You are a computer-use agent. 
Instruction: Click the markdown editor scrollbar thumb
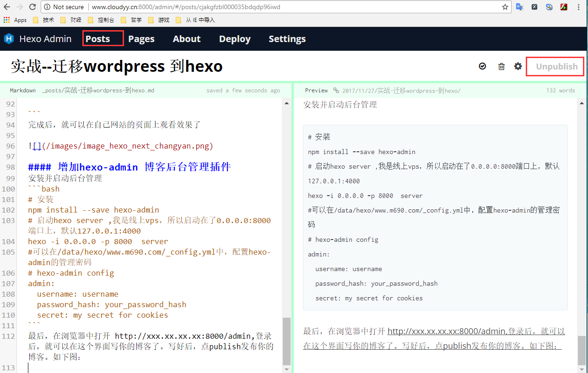[286, 341]
